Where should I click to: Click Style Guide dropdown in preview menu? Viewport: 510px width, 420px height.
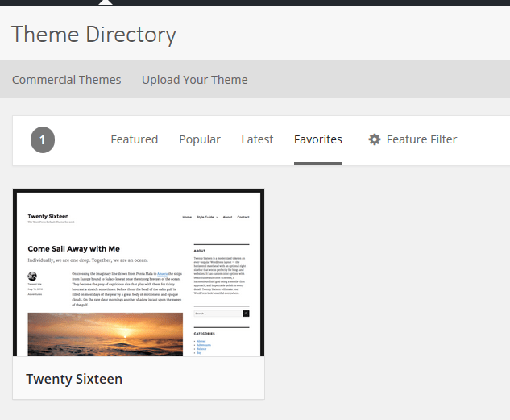(206, 217)
